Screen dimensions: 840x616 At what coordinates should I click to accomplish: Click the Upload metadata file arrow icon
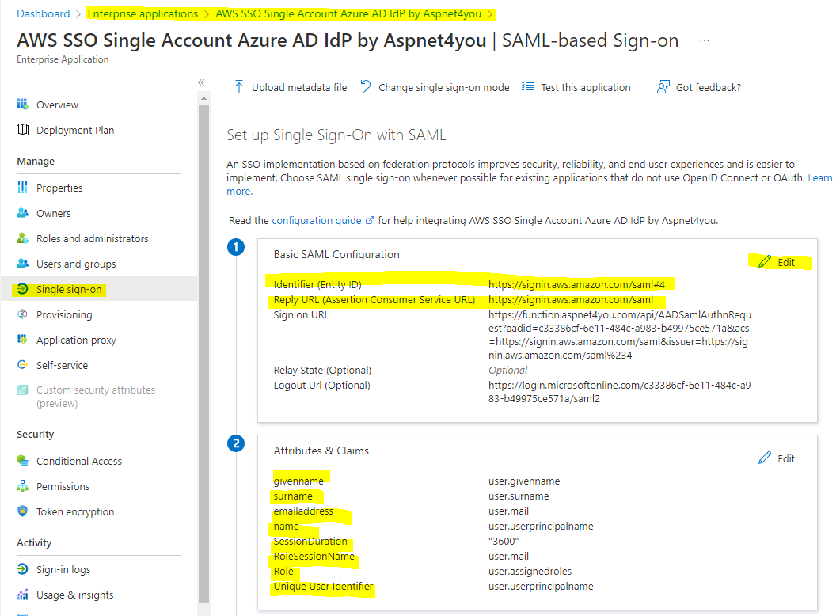[239, 87]
